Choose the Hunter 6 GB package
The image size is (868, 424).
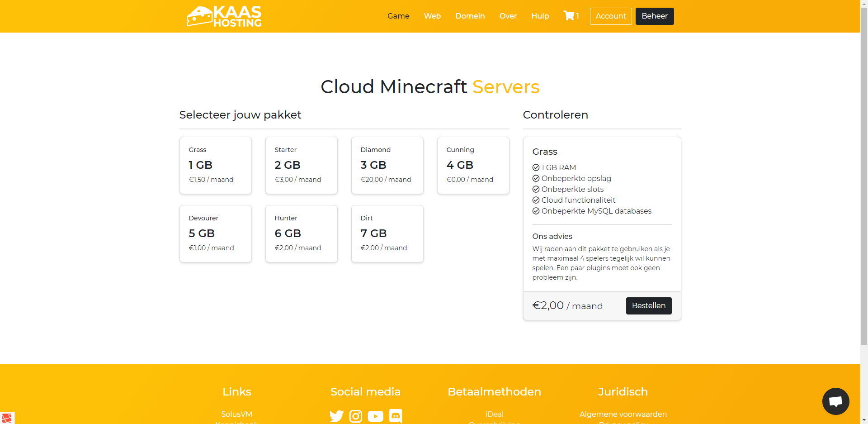tap(302, 233)
